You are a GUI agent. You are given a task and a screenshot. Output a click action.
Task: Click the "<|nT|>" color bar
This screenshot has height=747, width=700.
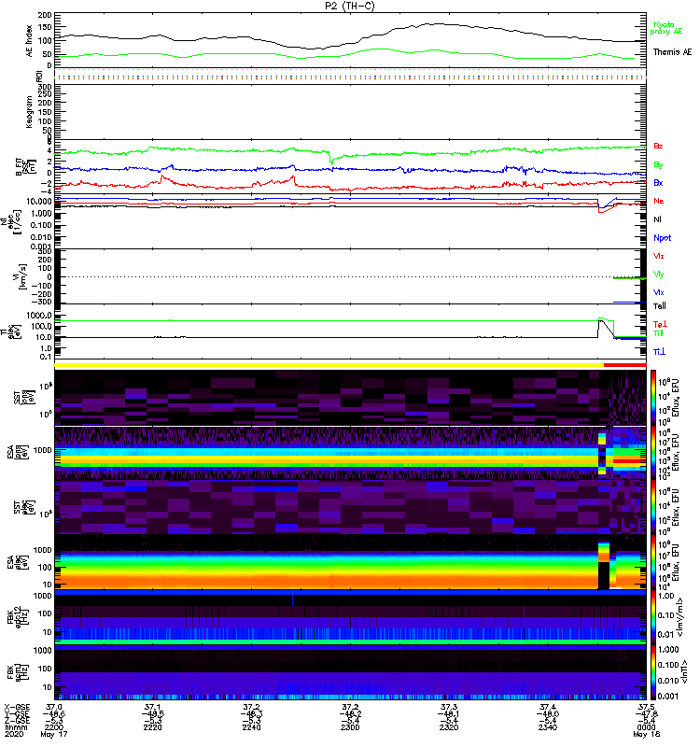pyautogui.click(x=653, y=671)
